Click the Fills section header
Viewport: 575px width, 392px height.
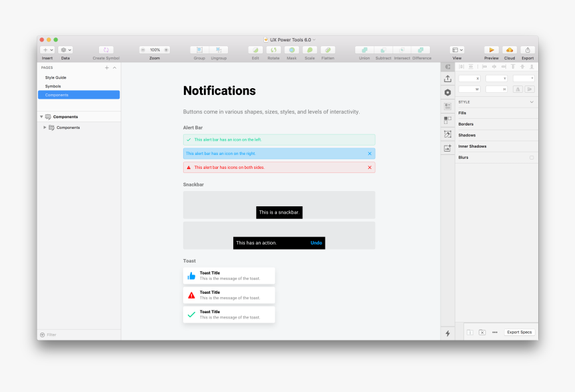coord(497,114)
